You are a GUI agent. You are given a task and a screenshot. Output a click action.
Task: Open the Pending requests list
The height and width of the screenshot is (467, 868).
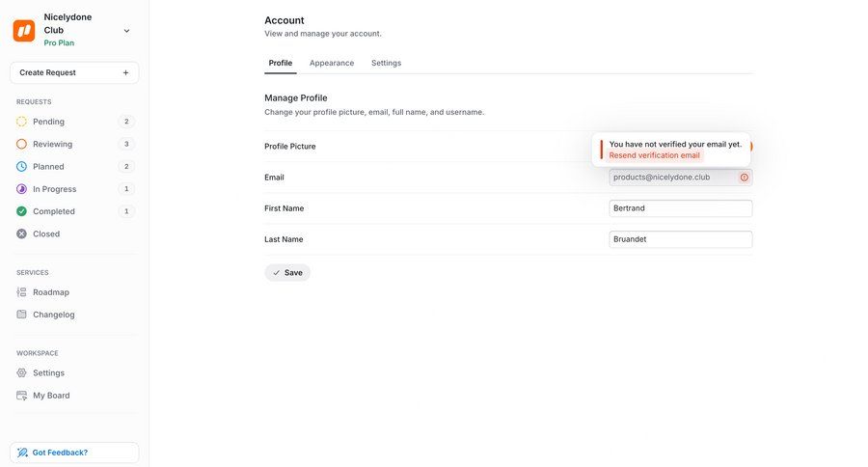[x=48, y=122]
